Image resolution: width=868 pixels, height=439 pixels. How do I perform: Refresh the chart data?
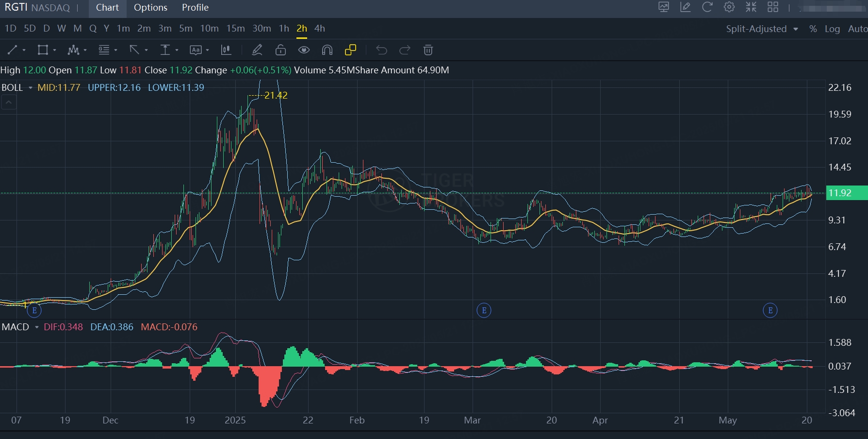pyautogui.click(x=707, y=7)
